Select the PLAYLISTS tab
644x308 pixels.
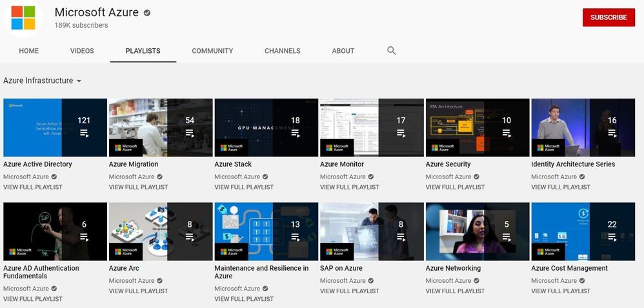coord(143,51)
